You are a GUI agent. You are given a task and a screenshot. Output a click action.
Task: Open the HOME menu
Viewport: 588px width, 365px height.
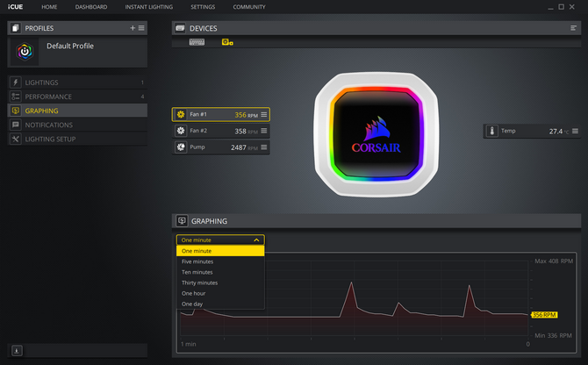coord(49,7)
